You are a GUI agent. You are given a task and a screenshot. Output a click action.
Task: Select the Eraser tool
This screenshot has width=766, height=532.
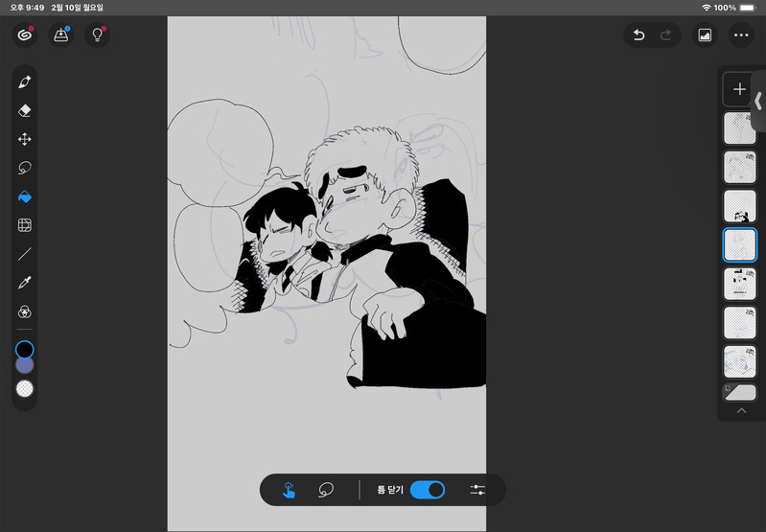click(24, 110)
